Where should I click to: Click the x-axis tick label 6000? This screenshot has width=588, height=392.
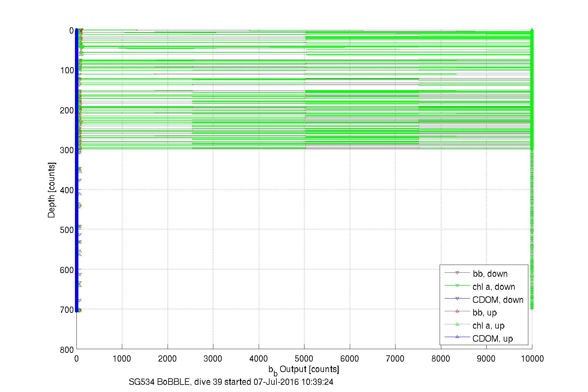[x=350, y=358]
